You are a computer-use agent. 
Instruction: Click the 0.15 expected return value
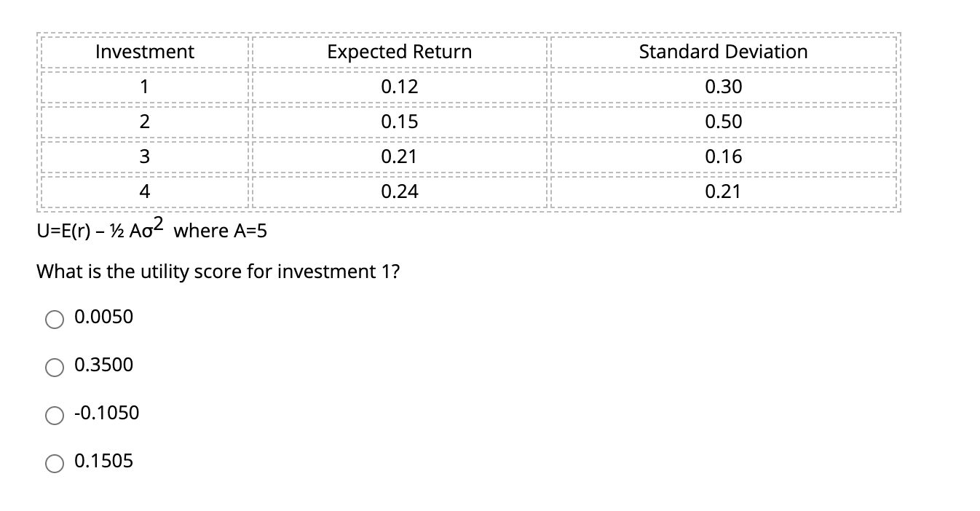click(399, 121)
